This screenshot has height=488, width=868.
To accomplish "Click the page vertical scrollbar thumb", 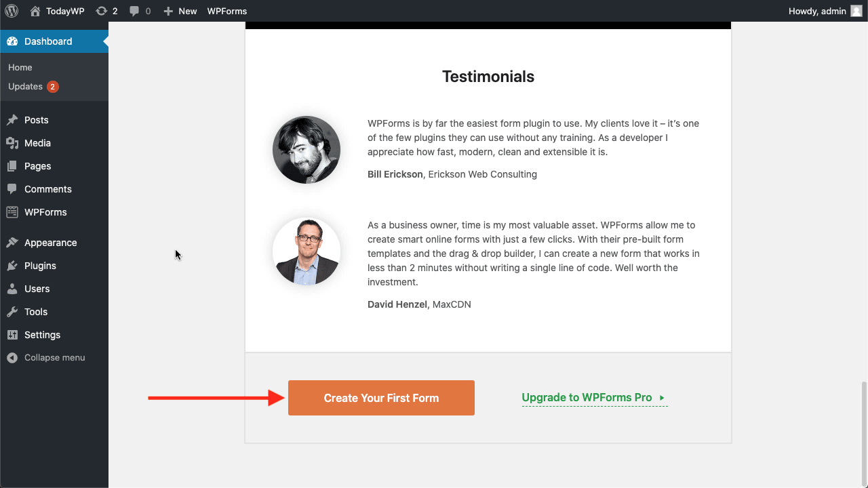I will 863,432.
